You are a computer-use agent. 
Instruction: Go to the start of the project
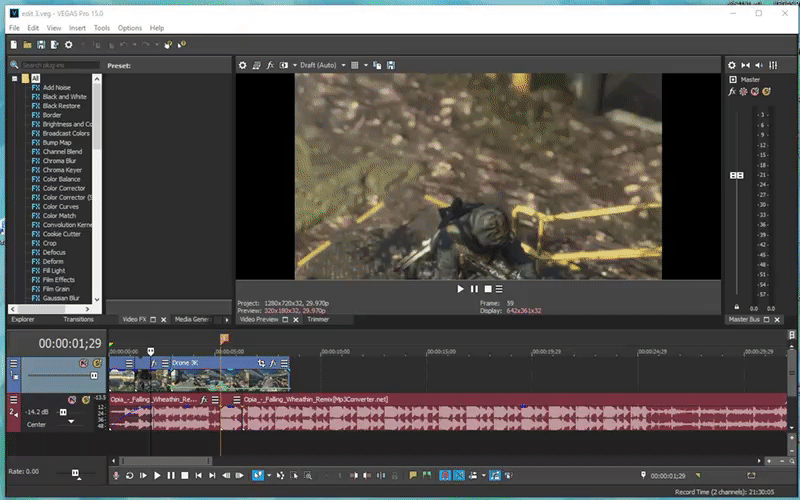(x=198, y=476)
